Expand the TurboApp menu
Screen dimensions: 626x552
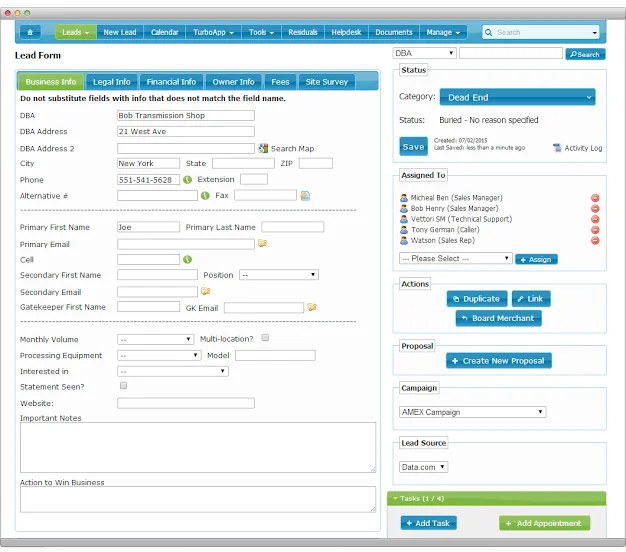[213, 32]
